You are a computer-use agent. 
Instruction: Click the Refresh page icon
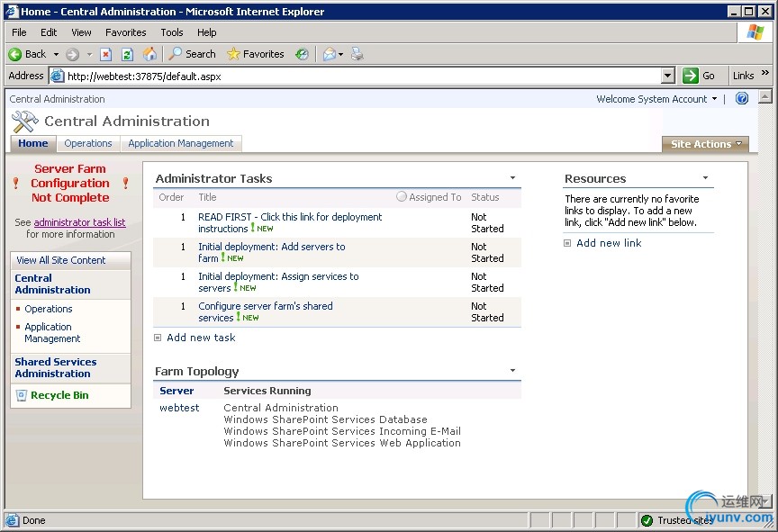128,54
